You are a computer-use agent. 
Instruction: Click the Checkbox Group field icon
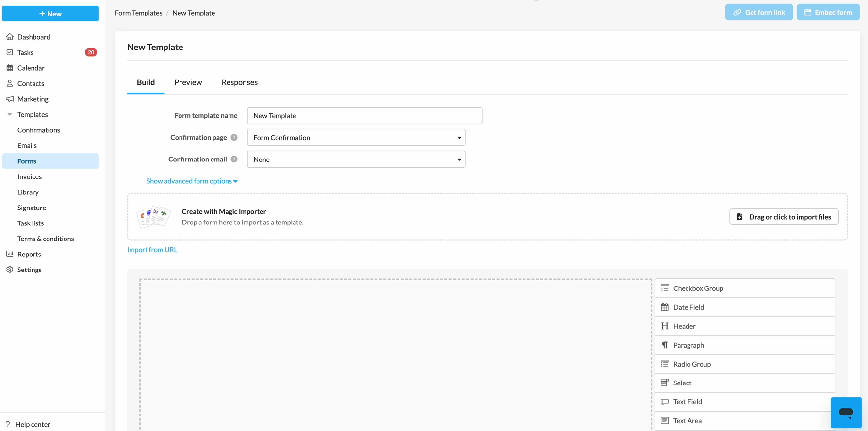(665, 288)
